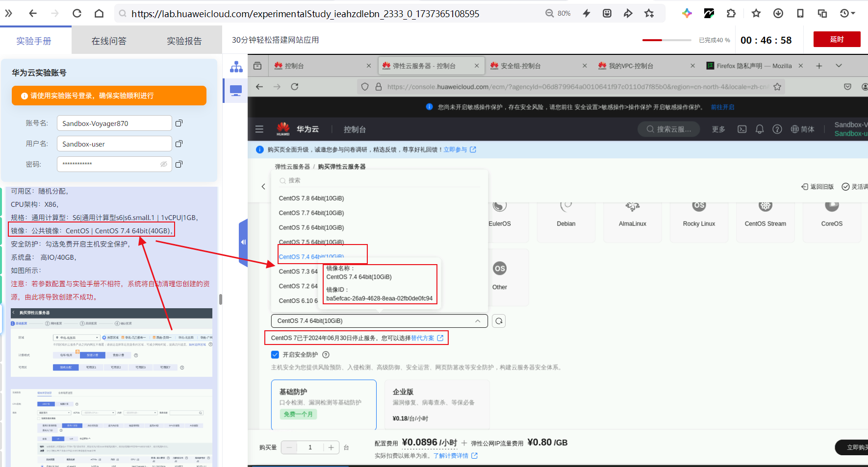
Task: Go back in the inner Firefox browser
Action: tap(259, 87)
